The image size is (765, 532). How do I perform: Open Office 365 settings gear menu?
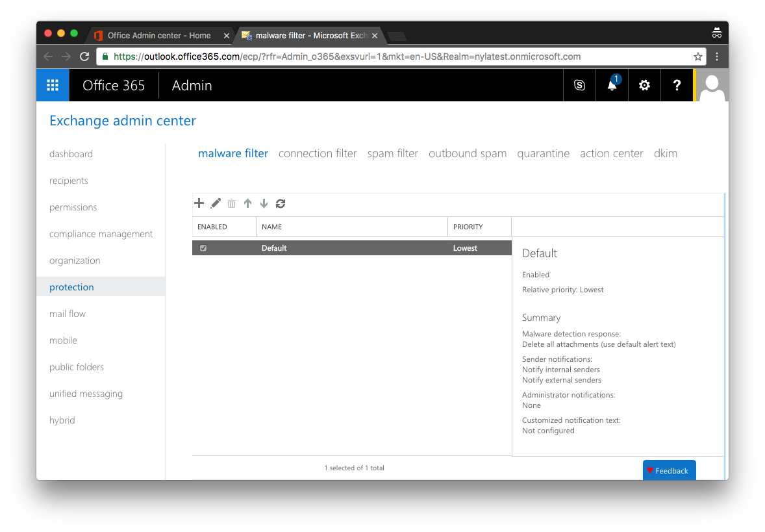coord(644,85)
